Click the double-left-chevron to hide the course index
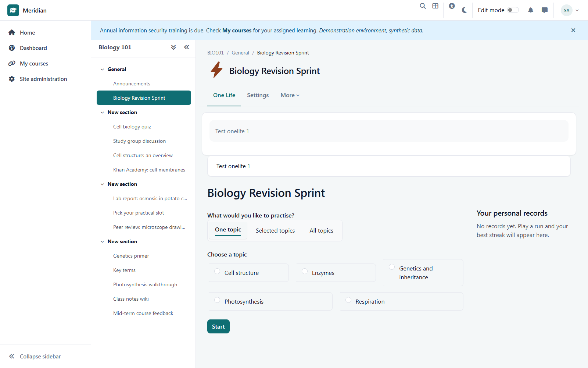588x368 pixels. (187, 47)
